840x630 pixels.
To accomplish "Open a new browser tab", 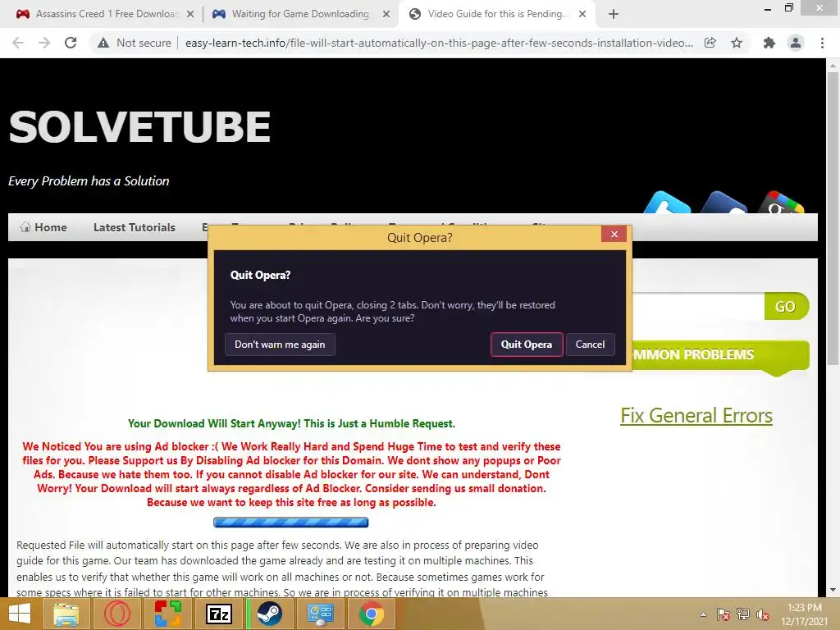I will click(614, 15).
